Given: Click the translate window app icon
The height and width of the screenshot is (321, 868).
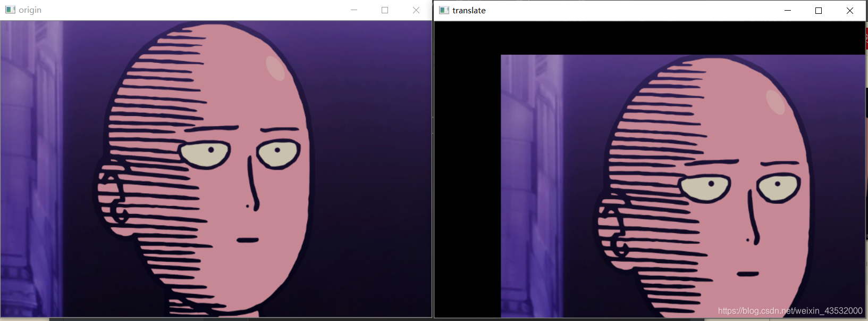Looking at the screenshot, I should tap(444, 10).
